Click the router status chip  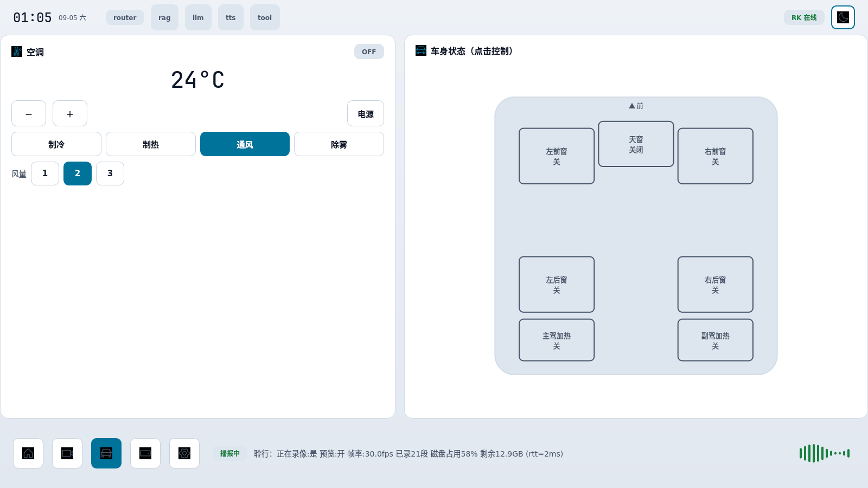[125, 17]
